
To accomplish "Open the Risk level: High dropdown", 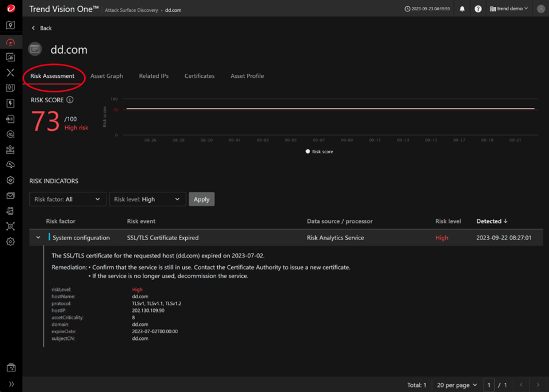I will click(x=148, y=199).
